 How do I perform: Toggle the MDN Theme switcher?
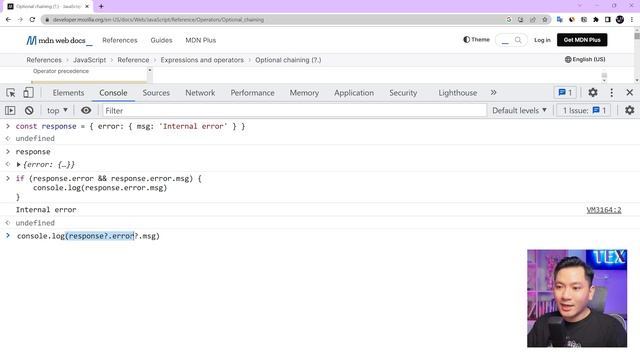(476, 40)
